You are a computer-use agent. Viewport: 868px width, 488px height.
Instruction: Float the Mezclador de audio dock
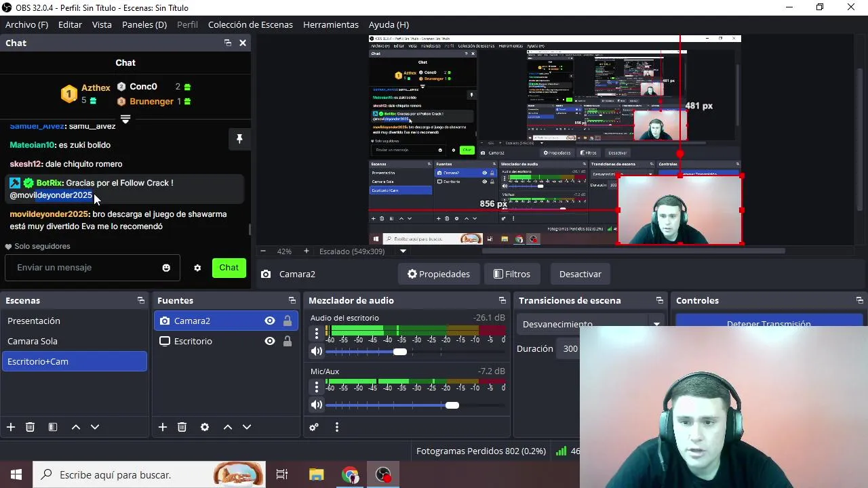(x=502, y=300)
